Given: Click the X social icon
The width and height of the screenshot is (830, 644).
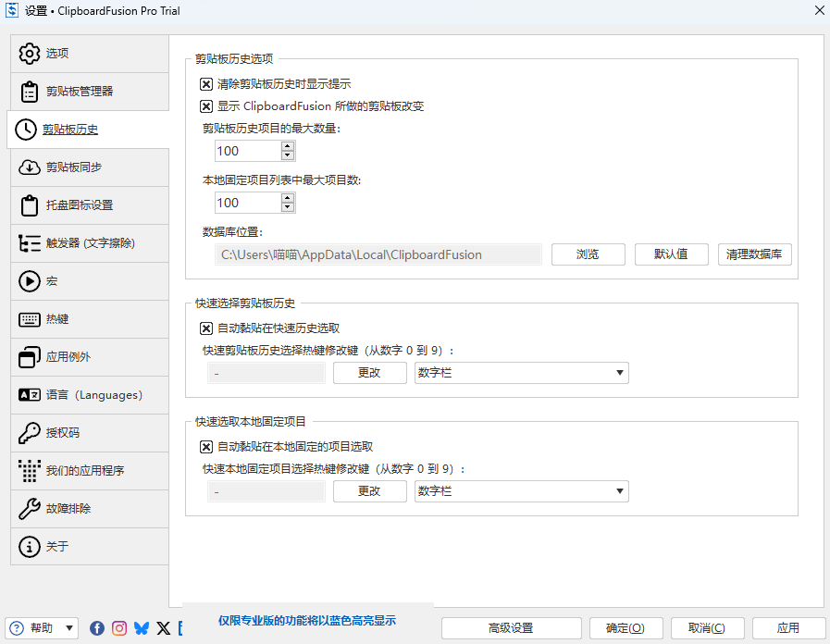Looking at the screenshot, I should point(164,628).
